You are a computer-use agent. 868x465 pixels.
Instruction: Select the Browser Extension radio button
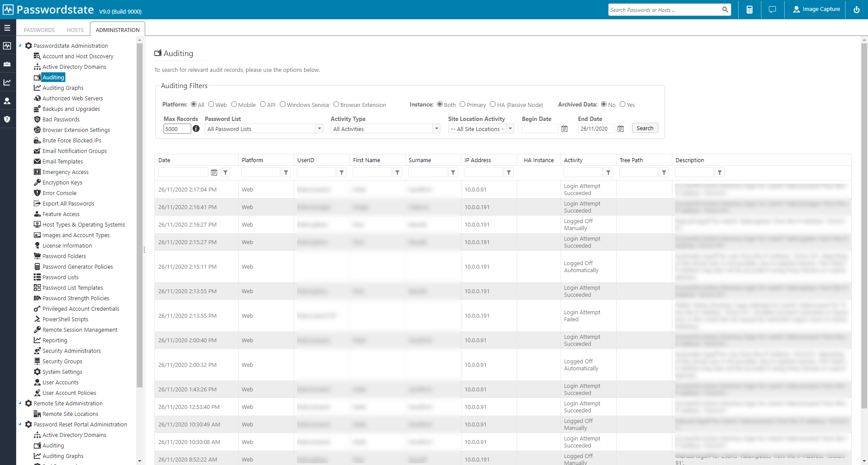336,104
